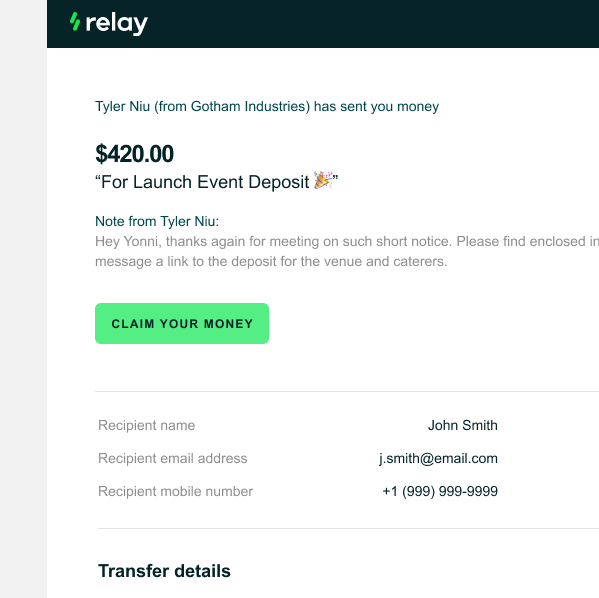Screen dimensions: 599x598
Task: Select the sender line about Tyler Niu
Action: [x=267, y=107]
